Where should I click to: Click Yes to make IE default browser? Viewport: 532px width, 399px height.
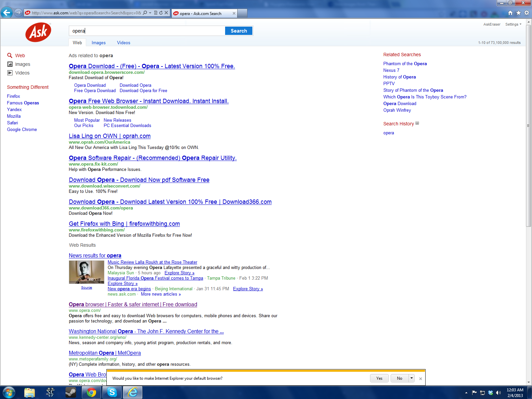pyautogui.click(x=379, y=378)
